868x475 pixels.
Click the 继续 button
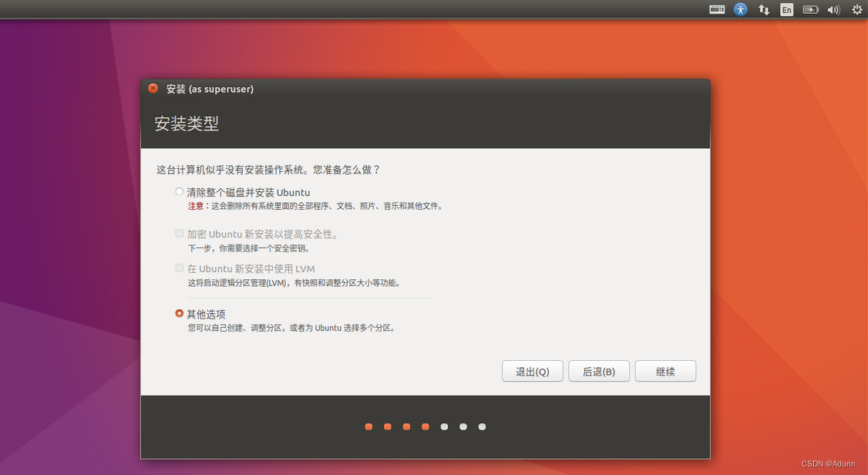point(665,372)
